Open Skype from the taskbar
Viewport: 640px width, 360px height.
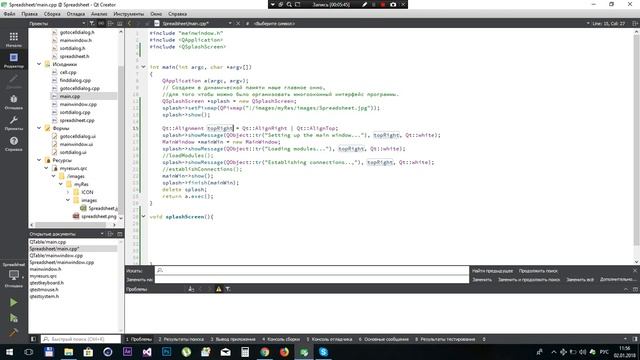[x=323, y=352]
